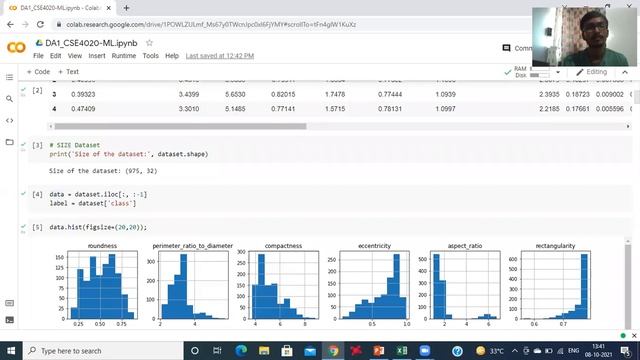
Task: Open Zoom from taskbar
Action: [424, 351]
